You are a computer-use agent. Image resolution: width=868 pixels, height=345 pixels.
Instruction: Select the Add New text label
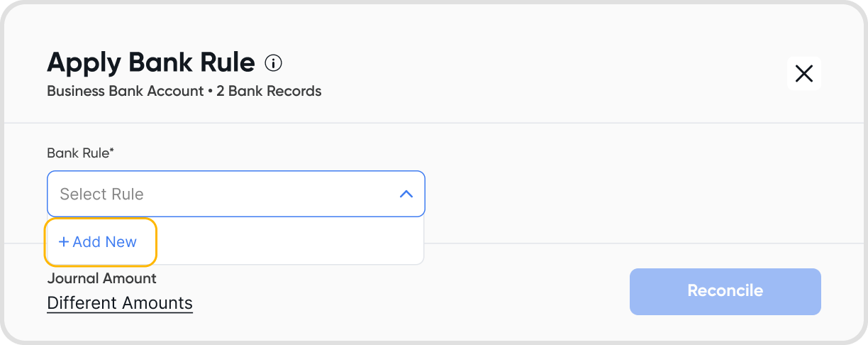pos(105,242)
